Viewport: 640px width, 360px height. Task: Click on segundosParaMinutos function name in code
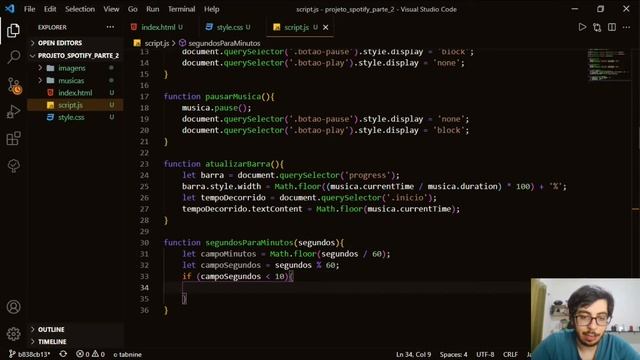pyautogui.click(x=249, y=242)
